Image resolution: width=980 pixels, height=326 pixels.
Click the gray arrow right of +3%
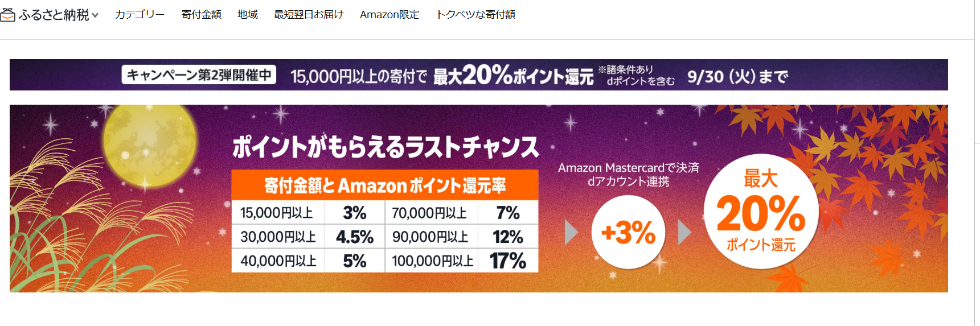(684, 232)
